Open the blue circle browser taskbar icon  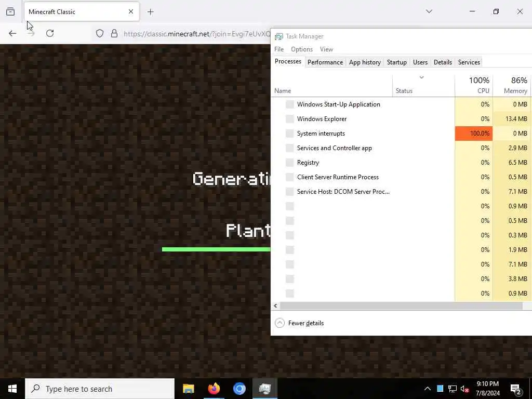click(x=239, y=389)
